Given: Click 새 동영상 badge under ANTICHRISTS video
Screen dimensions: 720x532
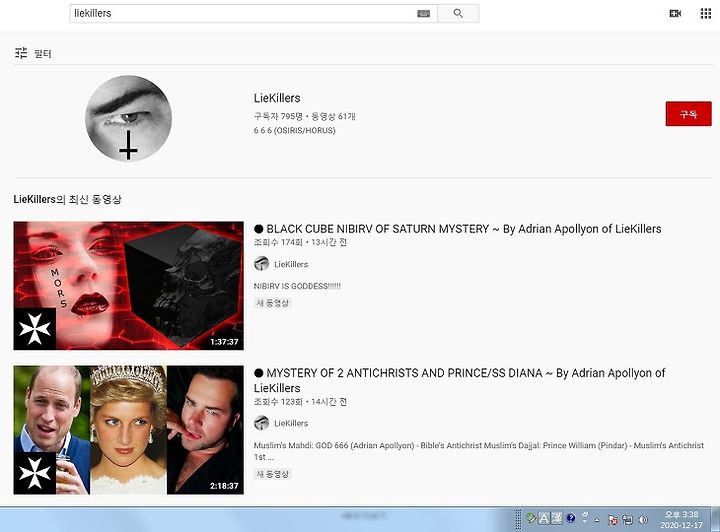Looking at the screenshot, I should (272, 474).
